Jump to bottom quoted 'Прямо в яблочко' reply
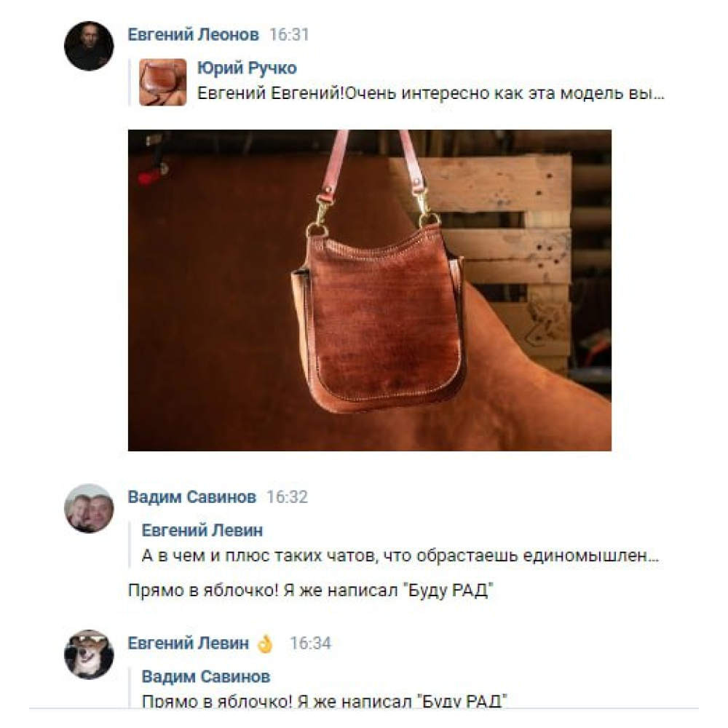This screenshot has width=728, height=728. 325,700
